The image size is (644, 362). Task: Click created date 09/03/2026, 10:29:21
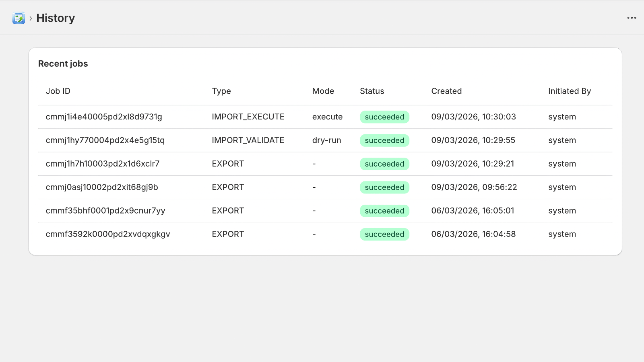point(473,164)
